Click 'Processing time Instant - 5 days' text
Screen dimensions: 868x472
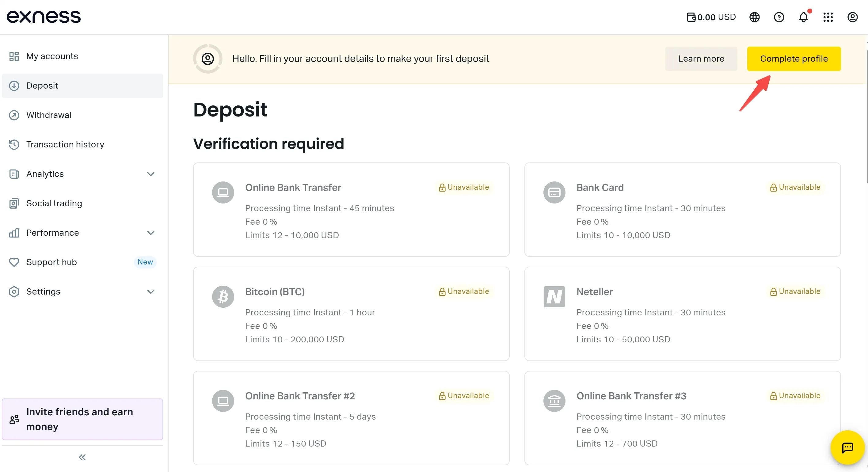310,417
